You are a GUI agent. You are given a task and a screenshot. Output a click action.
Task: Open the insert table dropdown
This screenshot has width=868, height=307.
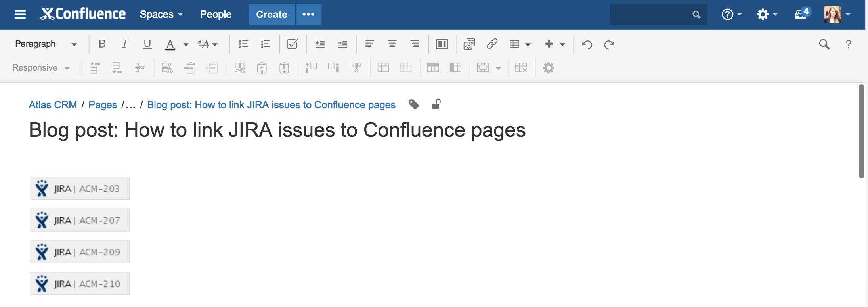(520, 44)
